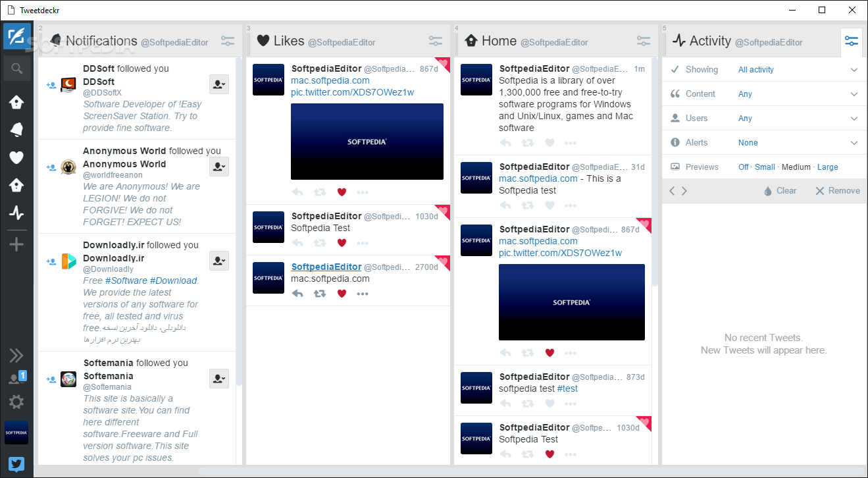Image resolution: width=868 pixels, height=478 pixels.
Task: Open the #test hashtag link in Home
Action: click(568, 388)
